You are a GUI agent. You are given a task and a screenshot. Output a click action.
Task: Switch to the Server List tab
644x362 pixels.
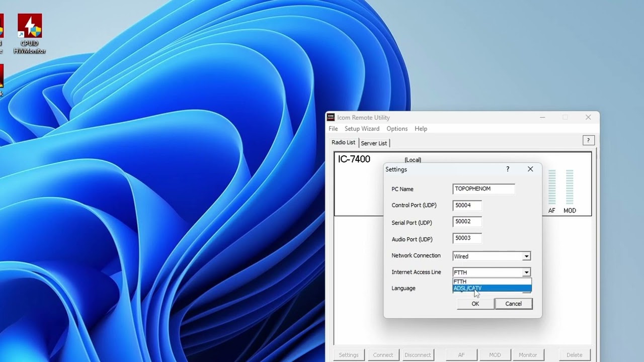(x=374, y=143)
